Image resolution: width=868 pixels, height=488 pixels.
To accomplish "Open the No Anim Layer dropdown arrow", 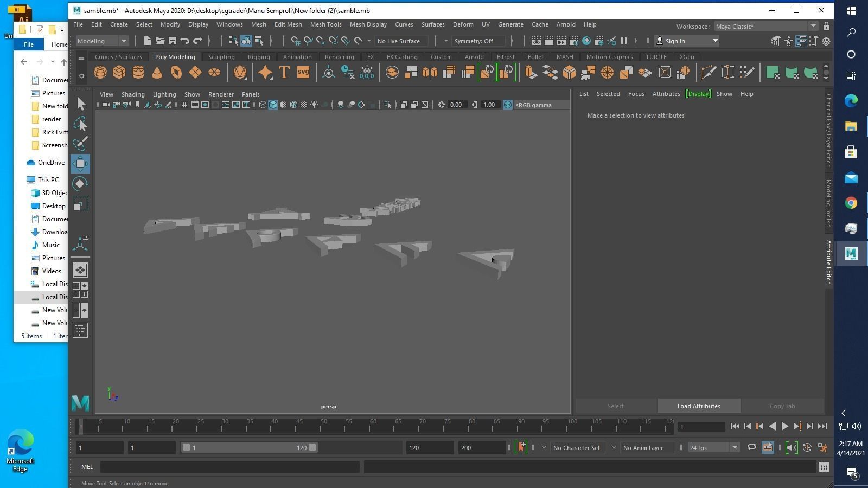I will 614,447.
